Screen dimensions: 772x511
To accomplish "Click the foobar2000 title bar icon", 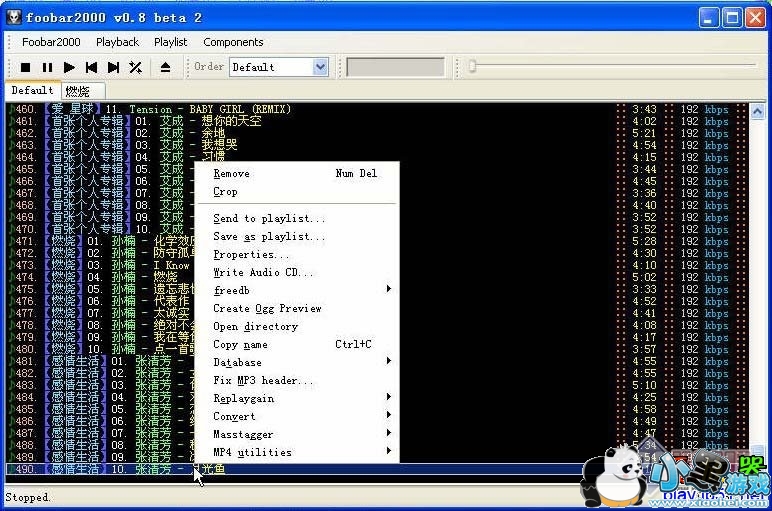I will 14,18.
